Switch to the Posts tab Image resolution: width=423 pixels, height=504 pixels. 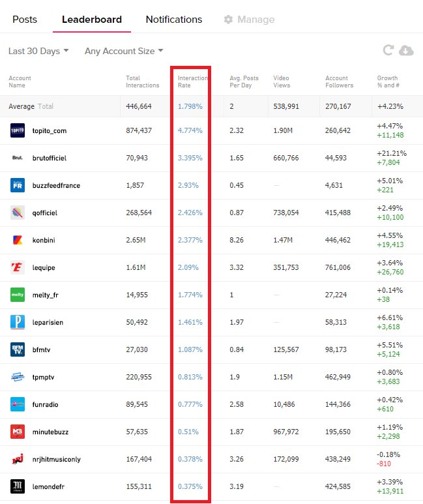click(25, 20)
